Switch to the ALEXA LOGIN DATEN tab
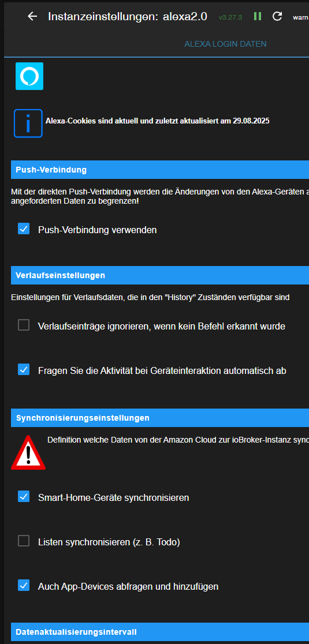This screenshot has width=309, height=644. 225,44
